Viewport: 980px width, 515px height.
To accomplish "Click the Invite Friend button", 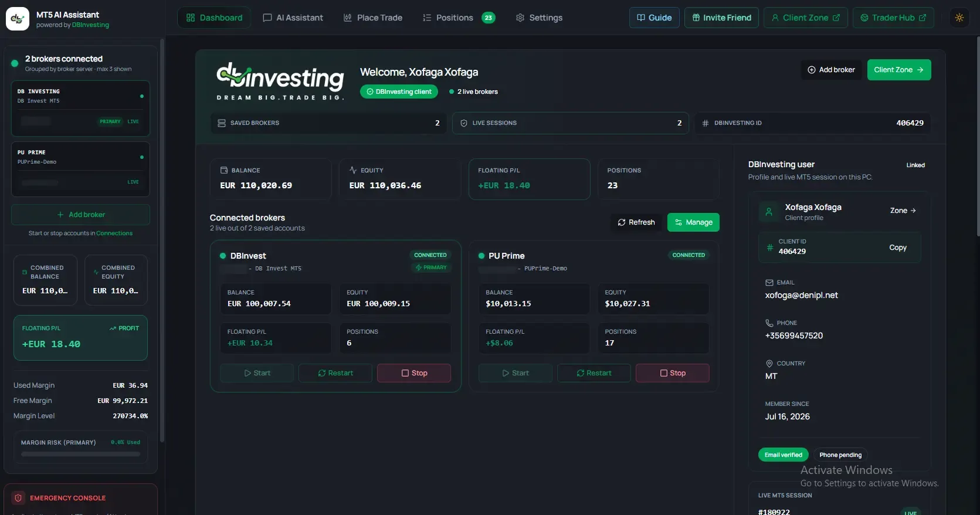I will tap(721, 18).
